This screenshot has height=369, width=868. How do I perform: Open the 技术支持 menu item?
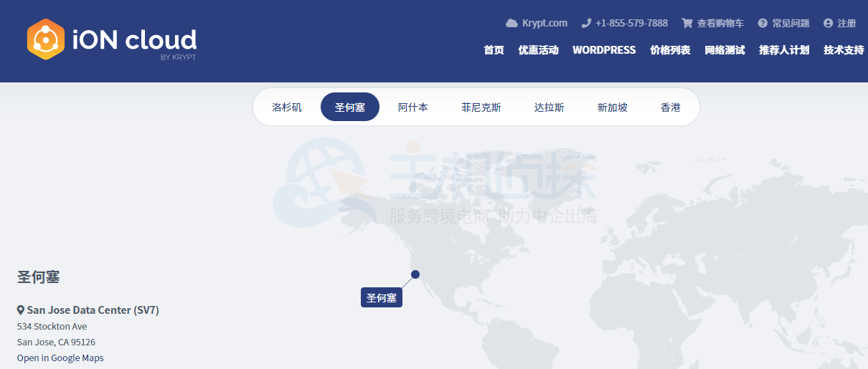click(x=844, y=50)
